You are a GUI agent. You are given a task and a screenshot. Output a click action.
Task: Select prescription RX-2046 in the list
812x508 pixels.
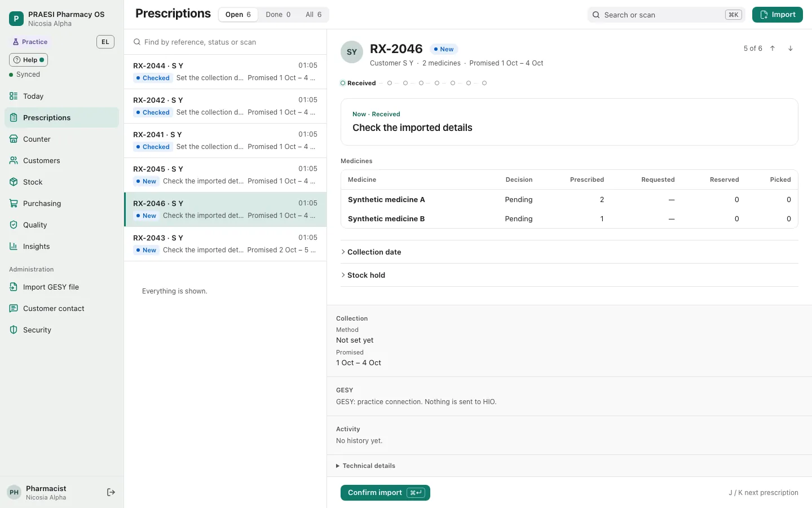226,209
